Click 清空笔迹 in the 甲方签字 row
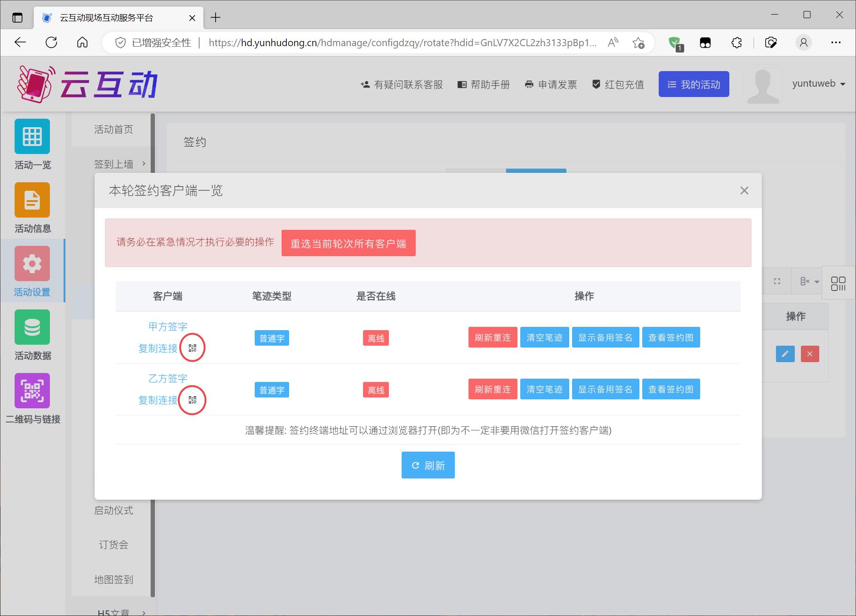 pos(544,337)
